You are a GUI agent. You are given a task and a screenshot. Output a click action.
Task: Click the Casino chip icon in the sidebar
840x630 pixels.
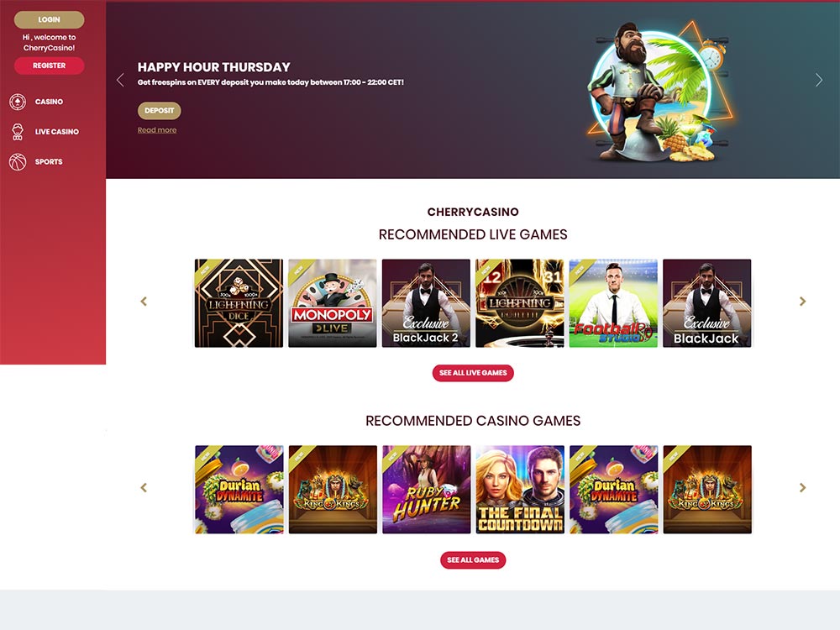[18, 102]
